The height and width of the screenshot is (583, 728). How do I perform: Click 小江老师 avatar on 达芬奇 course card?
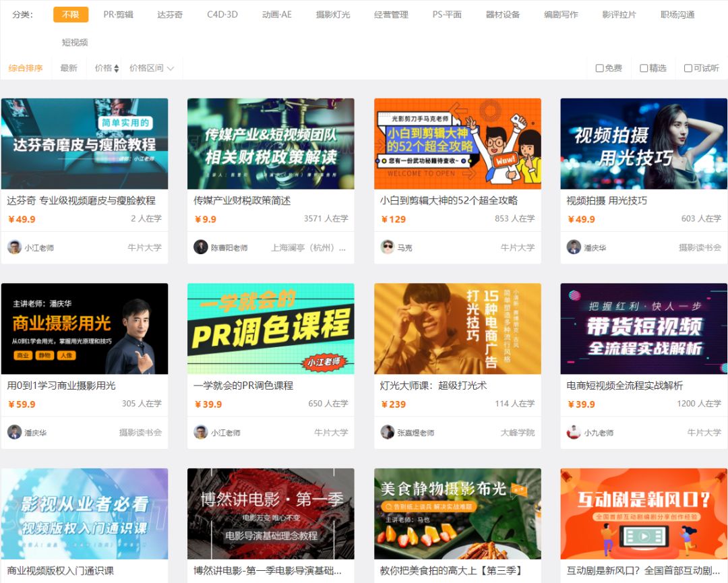14,247
